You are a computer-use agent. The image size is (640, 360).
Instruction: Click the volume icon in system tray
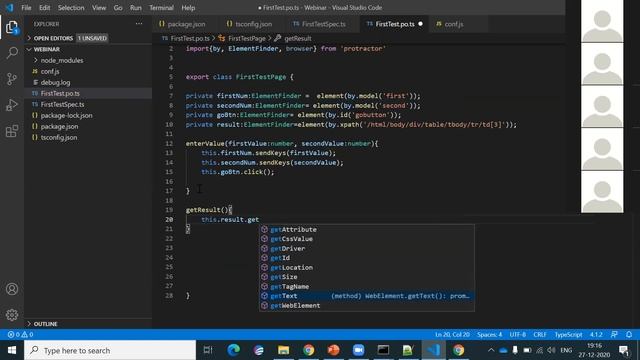click(551, 350)
